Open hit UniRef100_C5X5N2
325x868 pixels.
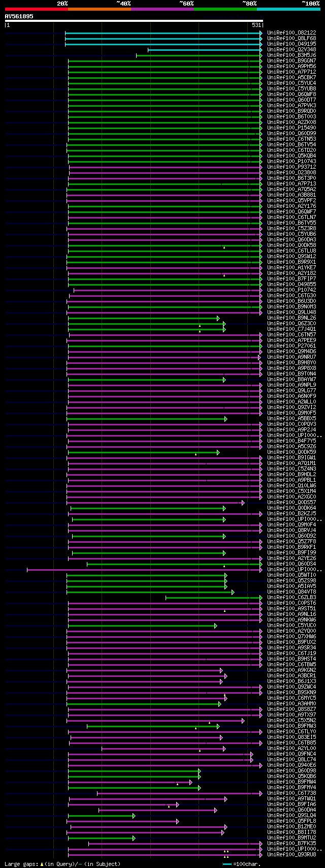point(291,720)
